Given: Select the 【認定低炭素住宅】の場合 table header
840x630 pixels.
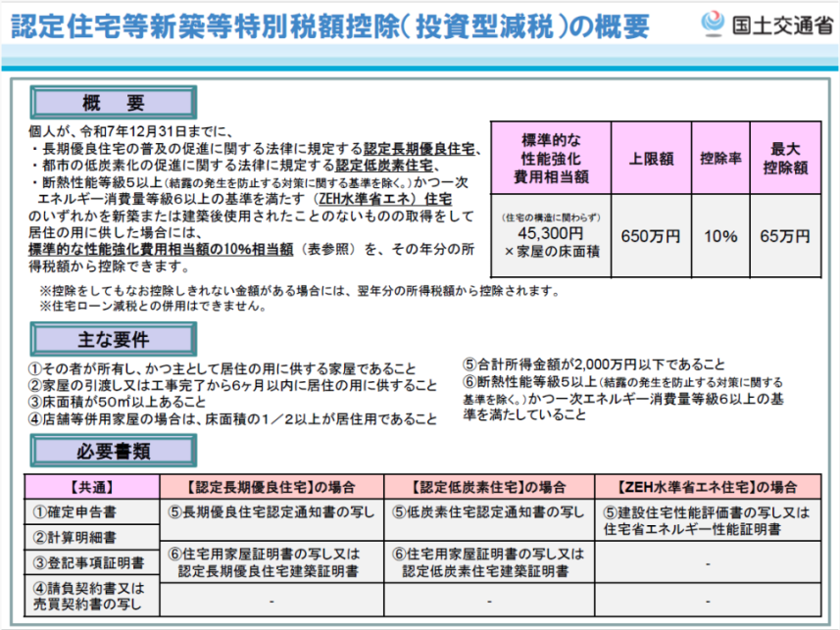Looking at the screenshot, I should click(x=490, y=487).
